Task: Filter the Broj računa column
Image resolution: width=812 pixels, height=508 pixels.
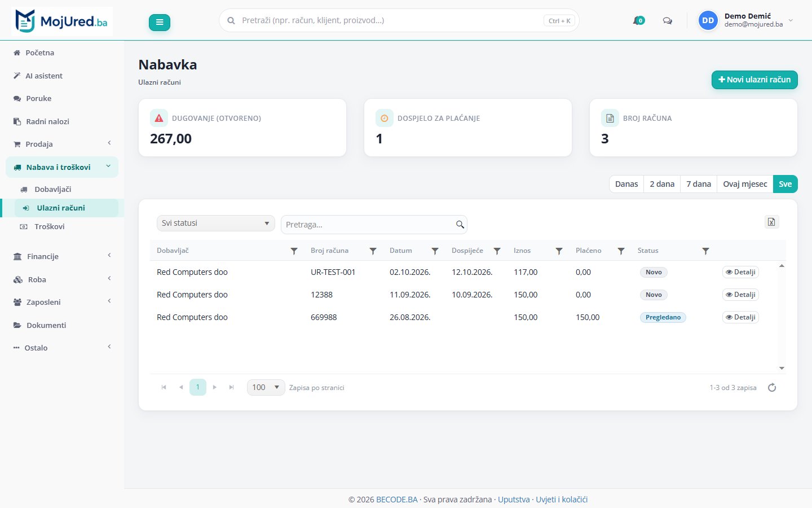Action: [373, 251]
